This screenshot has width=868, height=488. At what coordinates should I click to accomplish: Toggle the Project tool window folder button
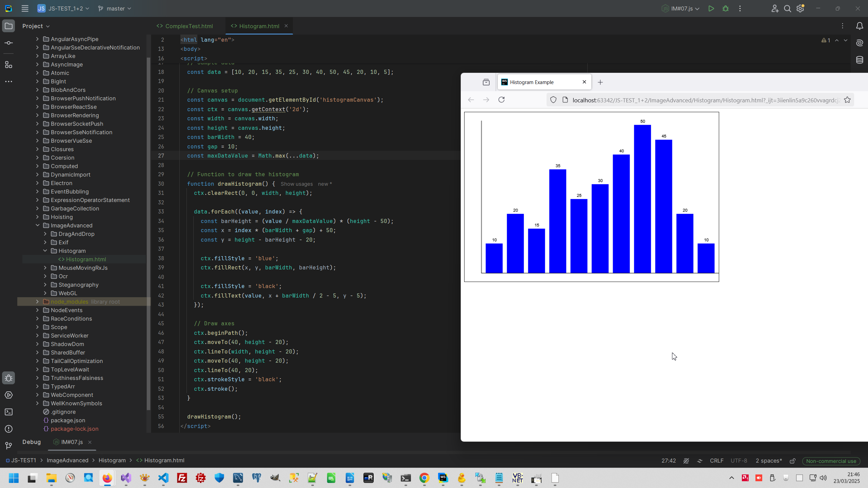[x=9, y=26]
